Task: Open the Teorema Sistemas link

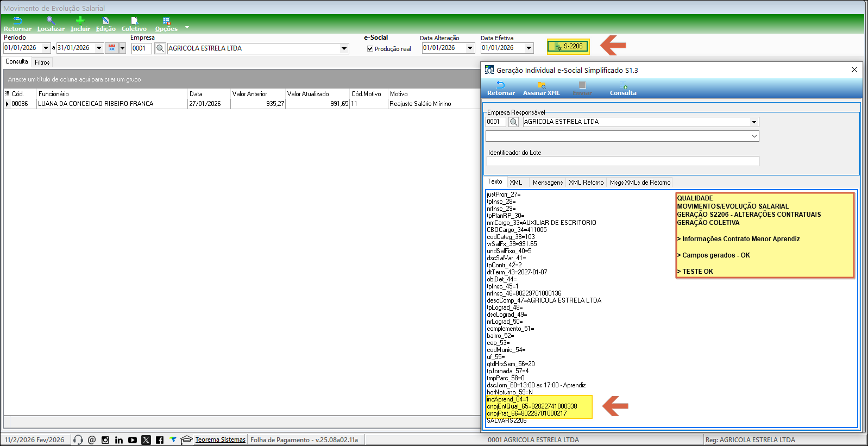Action: pos(220,439)
